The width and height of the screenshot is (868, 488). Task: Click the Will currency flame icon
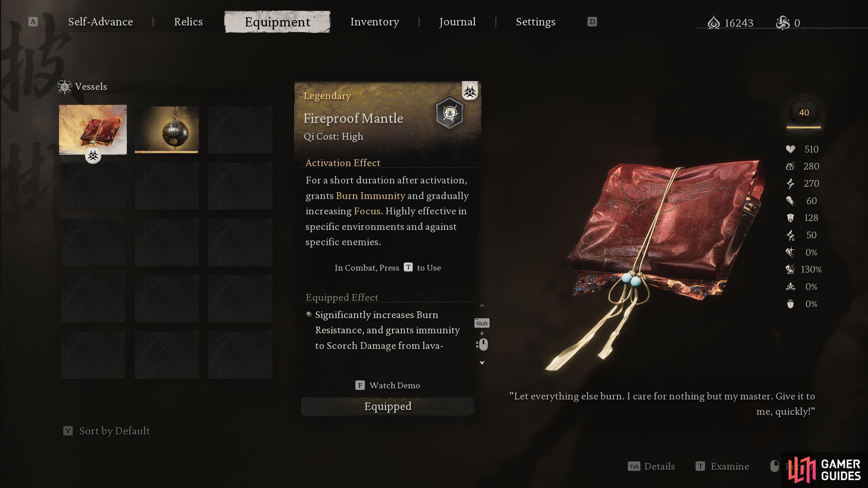[x=714, y=23]
